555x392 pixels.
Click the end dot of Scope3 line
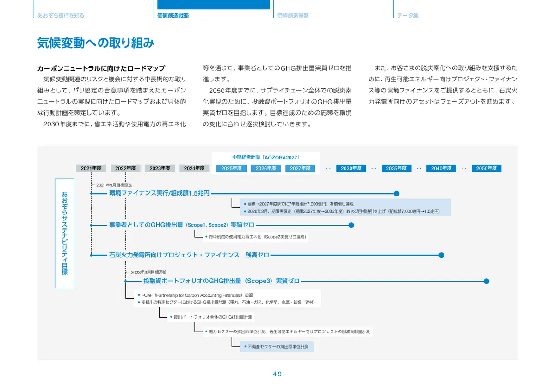486,281
